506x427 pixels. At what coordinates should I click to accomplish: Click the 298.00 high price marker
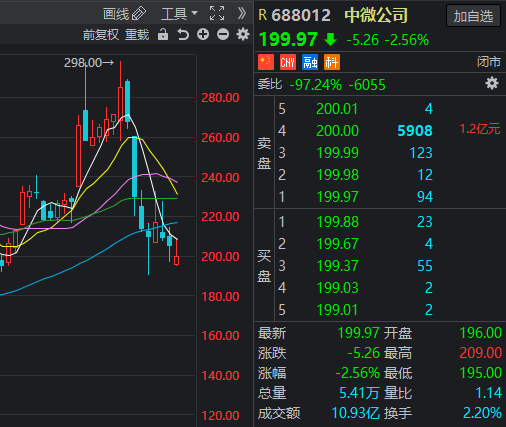click(89, 62)
